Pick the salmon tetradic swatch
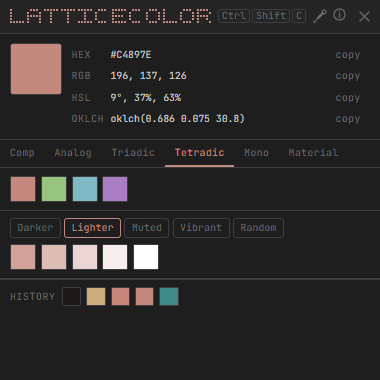Image resolution: width=380 pixels, height=380 pixels. point(23,189)
